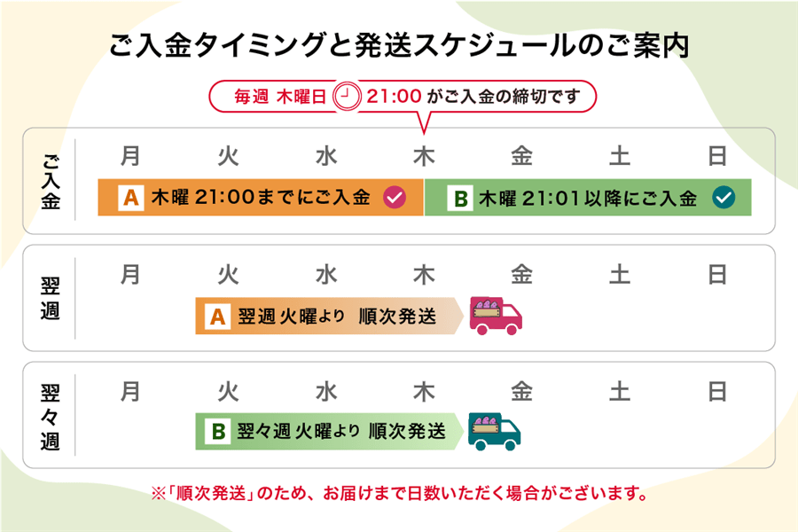This screenshot has width=798, height=532.
Task: Click 木 in the ご入金 row
Action: tap(424, 157)
